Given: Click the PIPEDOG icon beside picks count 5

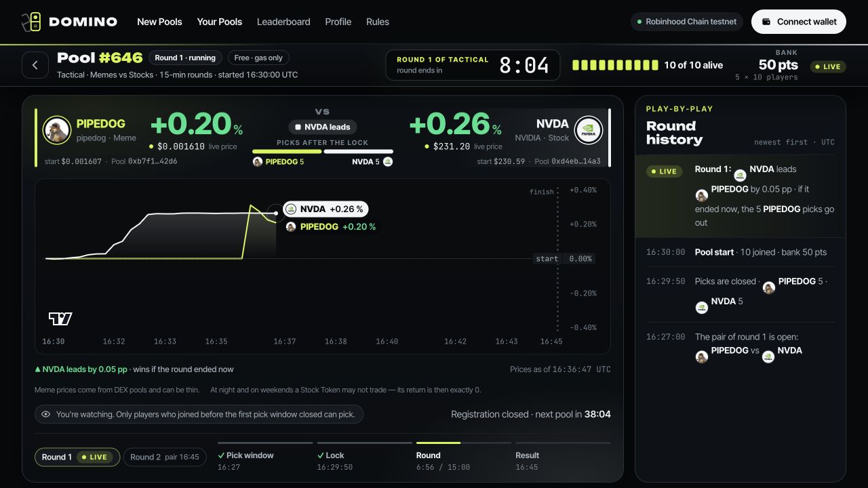Looking at the screenshot, I should tap(258, 162).
